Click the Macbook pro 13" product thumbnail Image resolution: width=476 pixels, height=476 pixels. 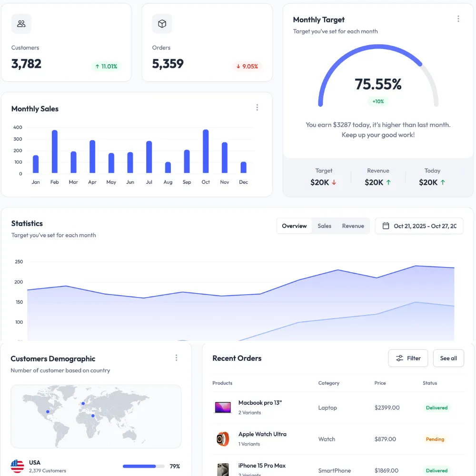click(x=223, y=407)
